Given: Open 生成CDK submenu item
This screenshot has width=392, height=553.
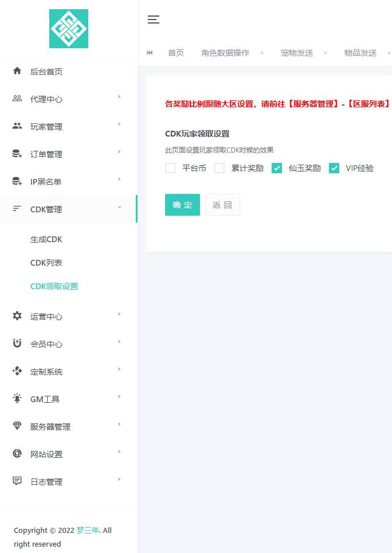Looking at the screenshot, I should [x=46, y=239].
